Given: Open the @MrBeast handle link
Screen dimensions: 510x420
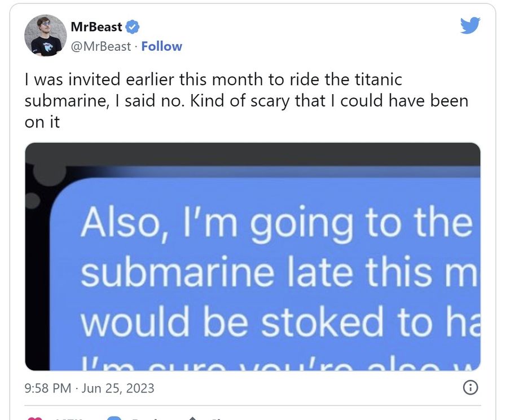Looking at the screenshot, I should coord(101,46).
